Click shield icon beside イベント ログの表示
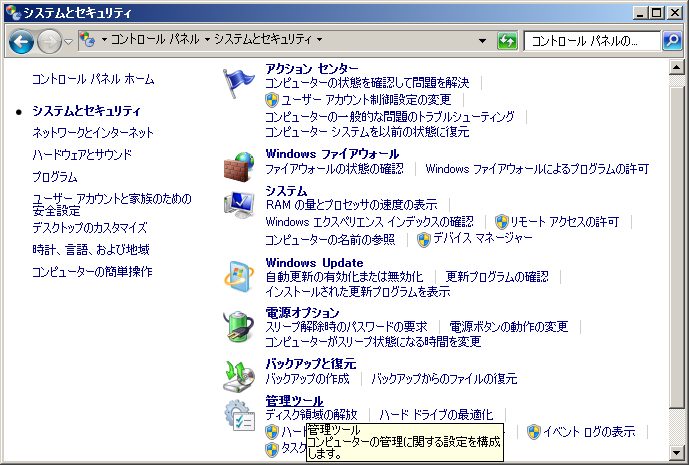This screenshot has height=465, width=689. 533,432
